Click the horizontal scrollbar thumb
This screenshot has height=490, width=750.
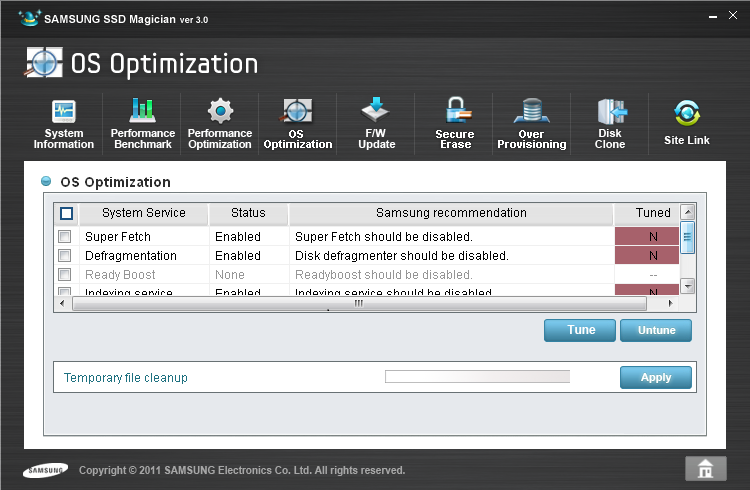(x=359, y=303)
